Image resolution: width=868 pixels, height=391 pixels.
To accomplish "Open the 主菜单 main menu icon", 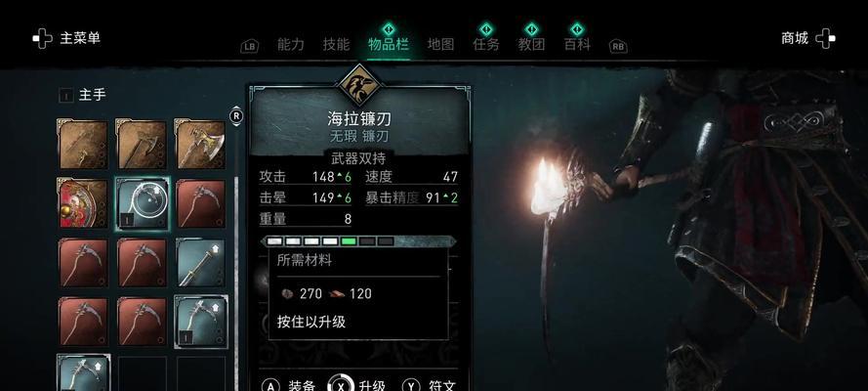I will (x=43, y=38).
